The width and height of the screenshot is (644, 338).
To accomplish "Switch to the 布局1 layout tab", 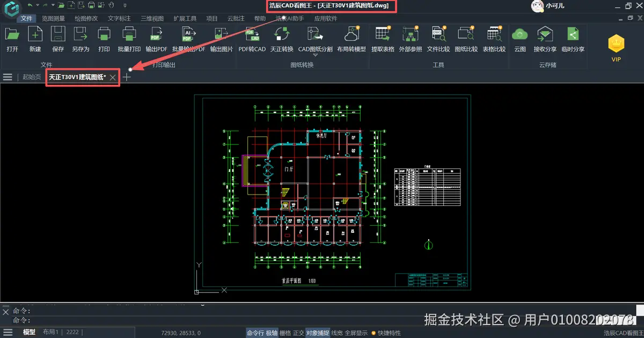I will point(52,333).
